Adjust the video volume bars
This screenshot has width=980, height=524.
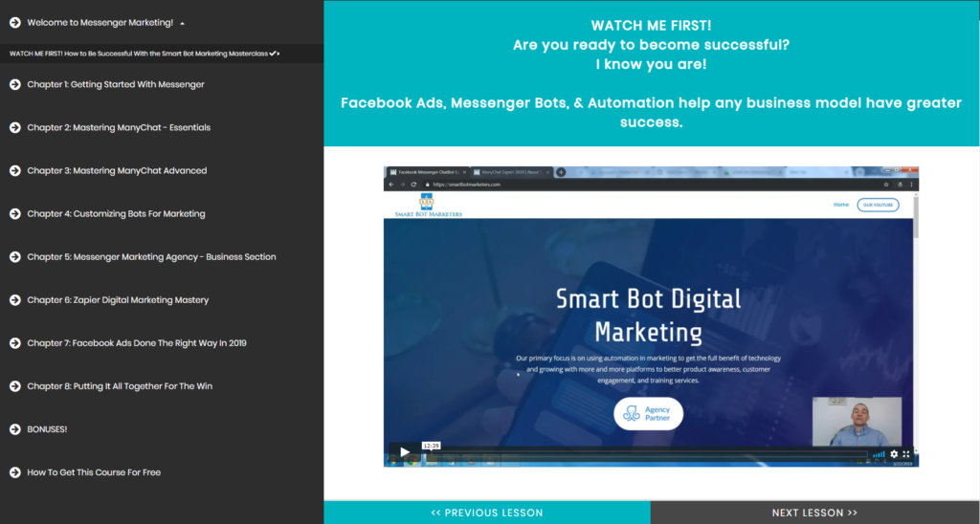(x=879, y=454)
